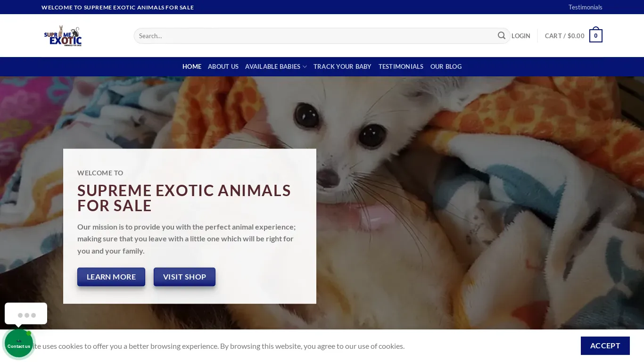Open the typing dots chat popup

pyautogui.click(x=26, y=314)
